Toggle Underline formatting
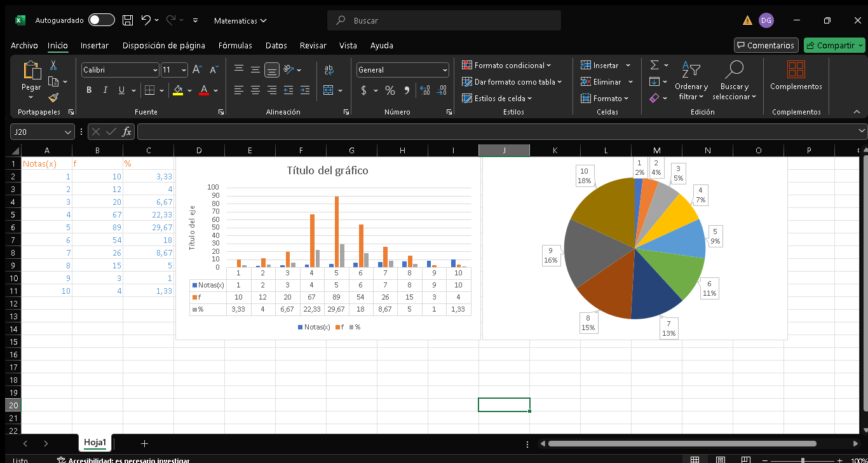868x463 pixels. (121, 90)
